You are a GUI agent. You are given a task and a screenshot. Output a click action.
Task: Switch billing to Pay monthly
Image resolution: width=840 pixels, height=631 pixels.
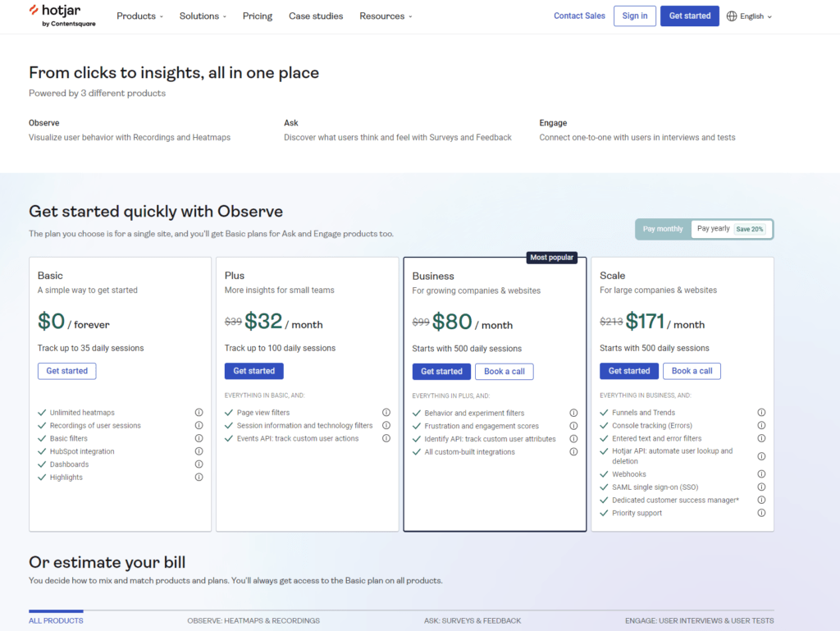(x=663, y=229)
